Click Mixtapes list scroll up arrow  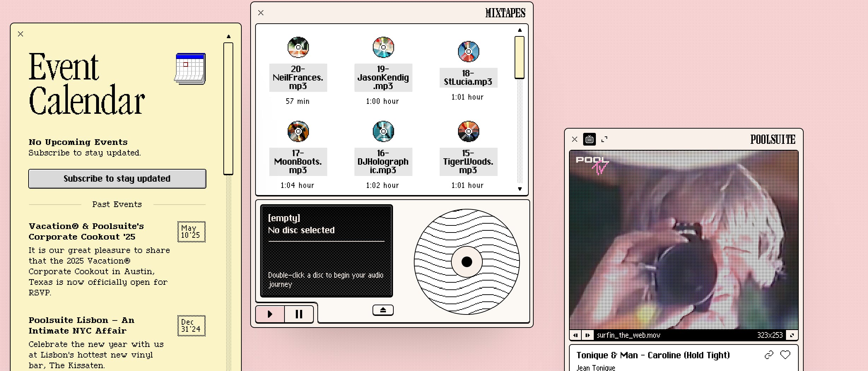[x=520, y=30]
